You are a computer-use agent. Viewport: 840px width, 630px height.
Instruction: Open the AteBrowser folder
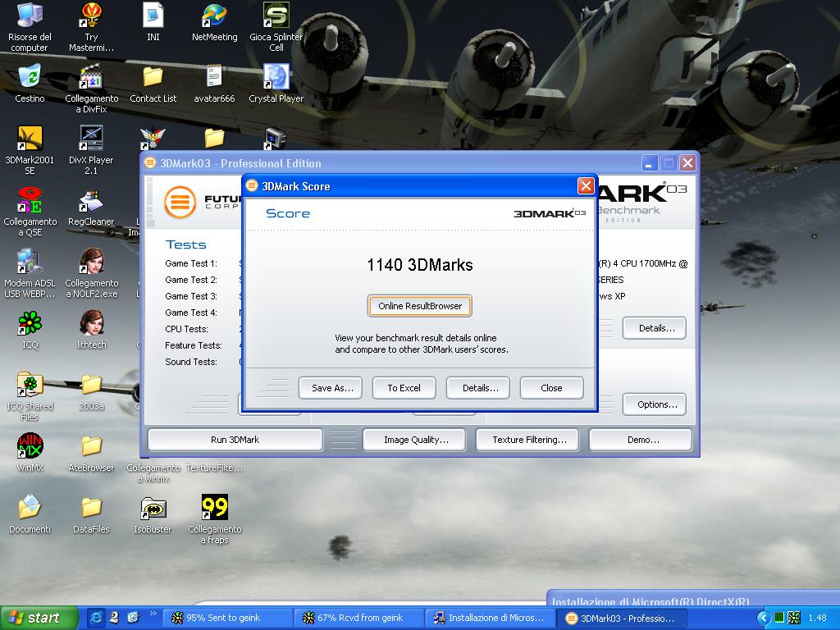coord(92,453)
